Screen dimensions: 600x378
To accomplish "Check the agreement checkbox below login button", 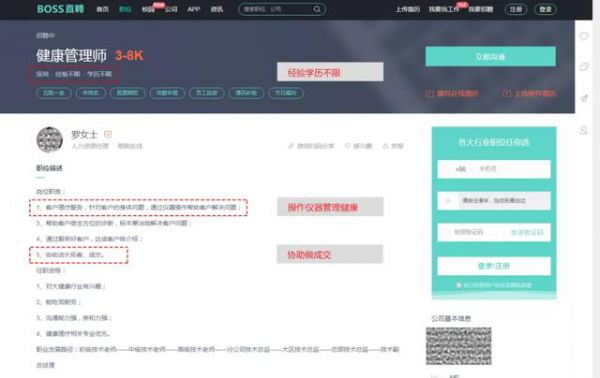I will (x=459, y=285).
